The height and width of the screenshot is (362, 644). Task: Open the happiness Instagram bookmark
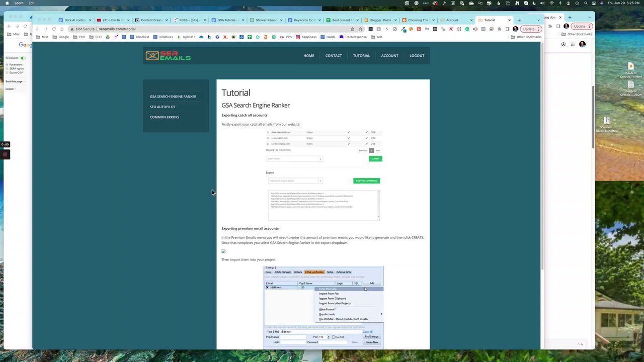[x=306, y=37]
